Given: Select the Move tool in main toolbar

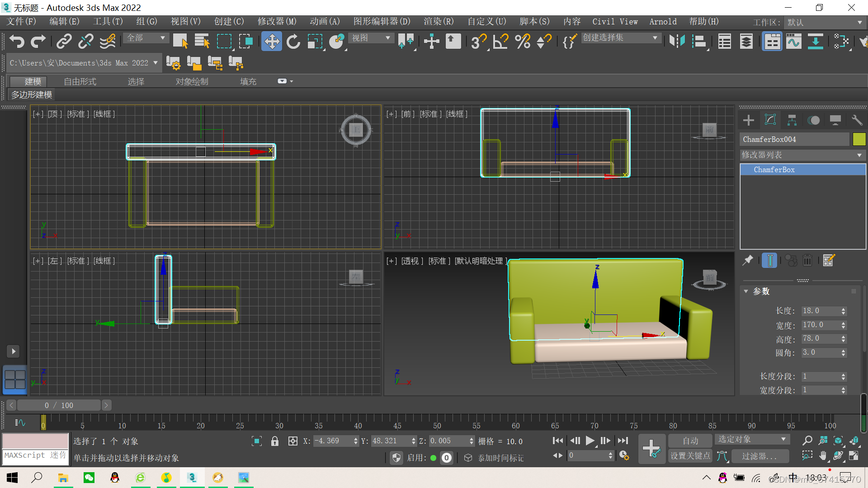Looking at the screenshot, I should [x=271, y=42].
